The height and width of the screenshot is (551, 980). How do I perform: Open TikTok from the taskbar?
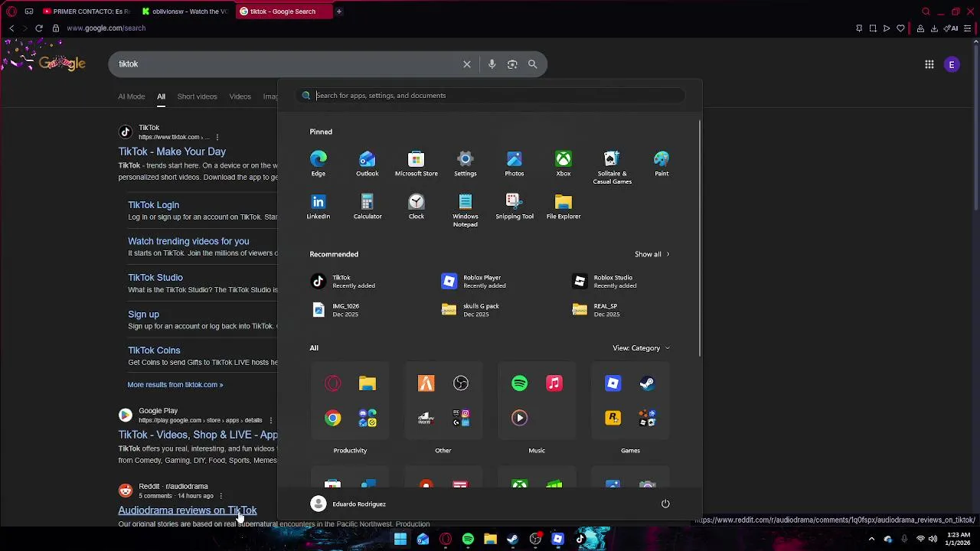[x=580, y=540]
